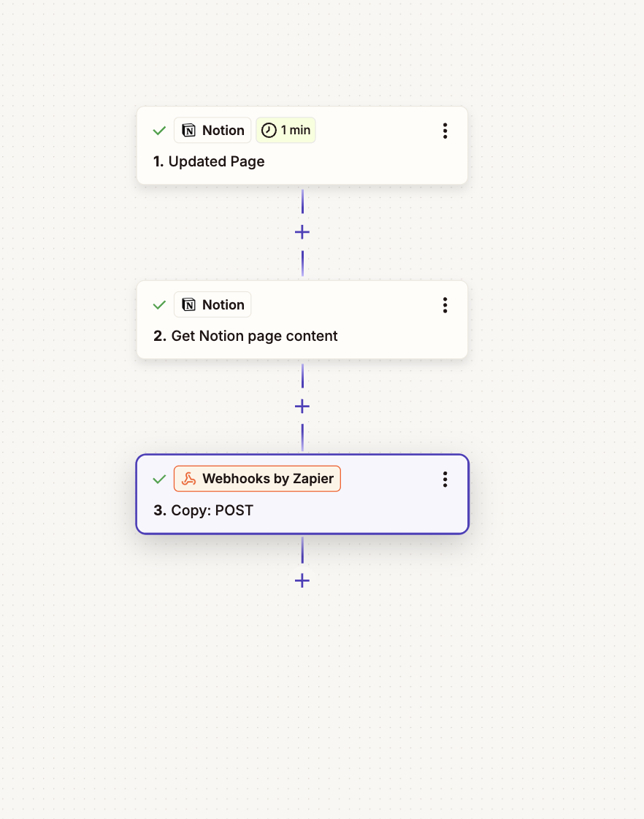Click green checkmark on Updated Page step
The image size is (644, 819).
click(159, 131)
